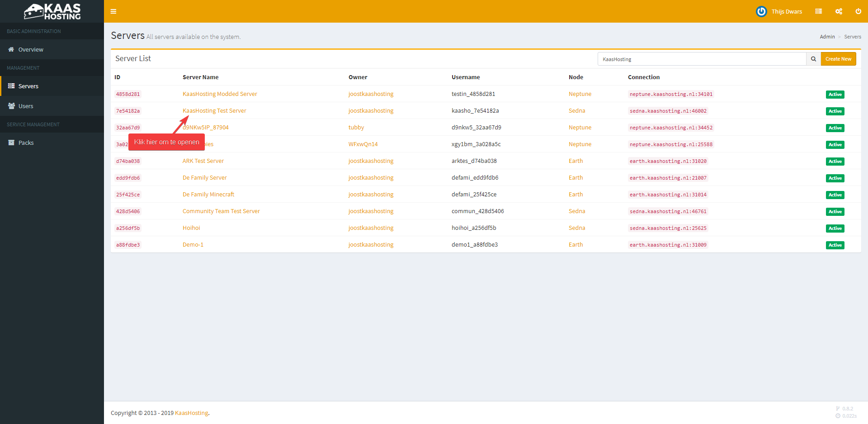This screenshot has height=424, width=868.
Task: Open Overview in the sidebar
Action: tap(31, 50)
